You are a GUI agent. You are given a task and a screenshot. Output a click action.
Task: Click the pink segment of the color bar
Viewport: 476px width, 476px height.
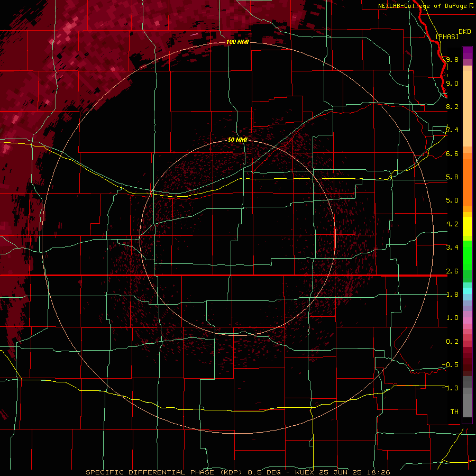[467, 321]
